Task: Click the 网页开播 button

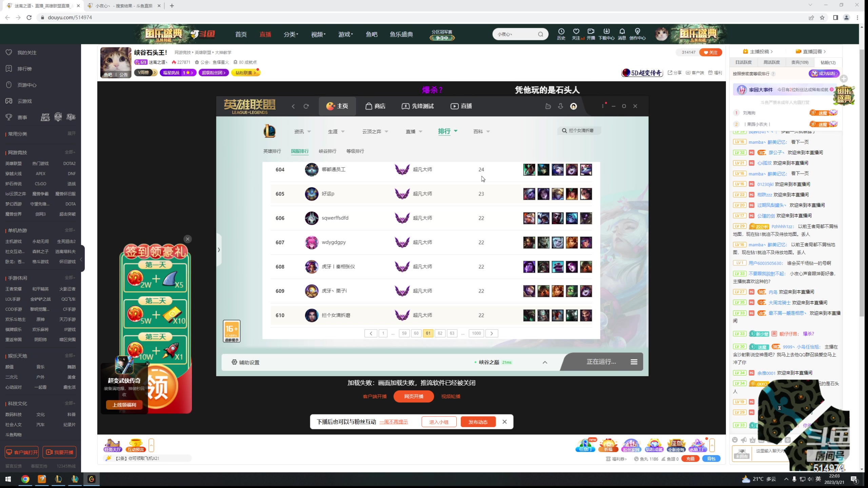Action: (x=413, y=396)
